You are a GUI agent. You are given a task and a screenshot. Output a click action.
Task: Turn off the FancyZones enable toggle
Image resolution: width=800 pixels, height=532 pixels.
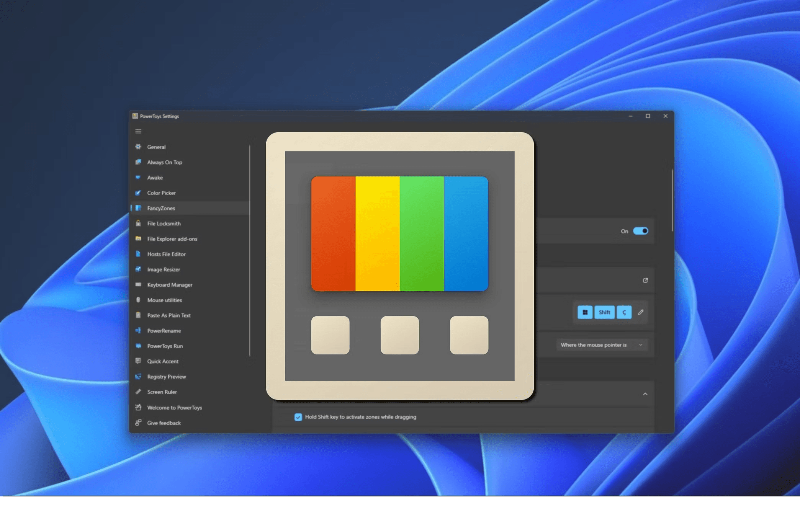(640, 231)
